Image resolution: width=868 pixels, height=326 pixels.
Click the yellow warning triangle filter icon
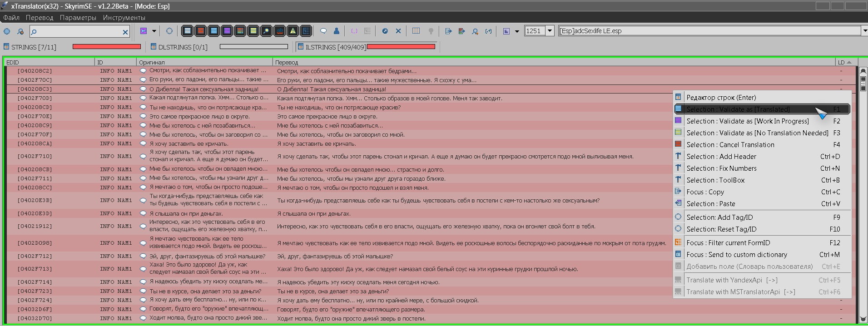(x=293, y=31)
